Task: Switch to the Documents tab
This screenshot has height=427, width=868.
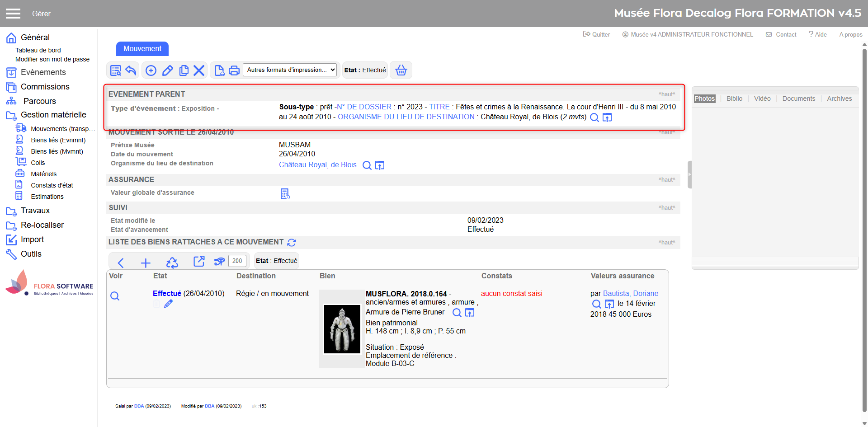Action: 798,99
